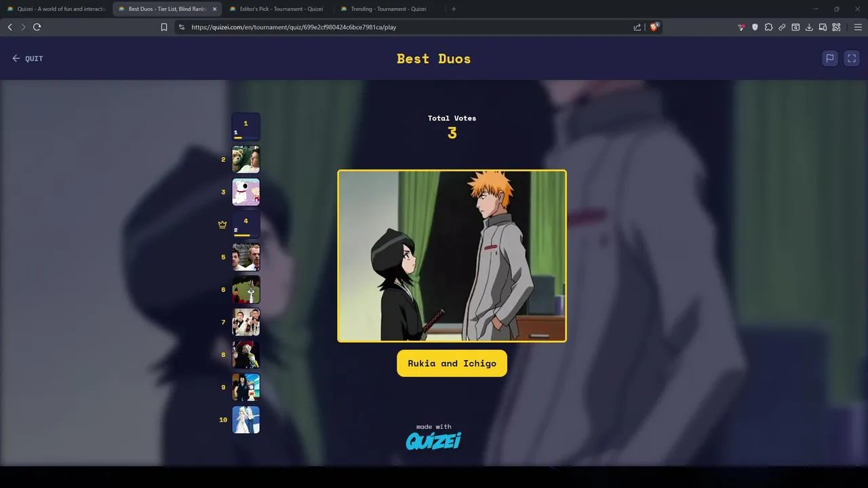Screen dimensions: 868x488
Task: Select rank 5 two men thumbnail
Action: (246, 257)
